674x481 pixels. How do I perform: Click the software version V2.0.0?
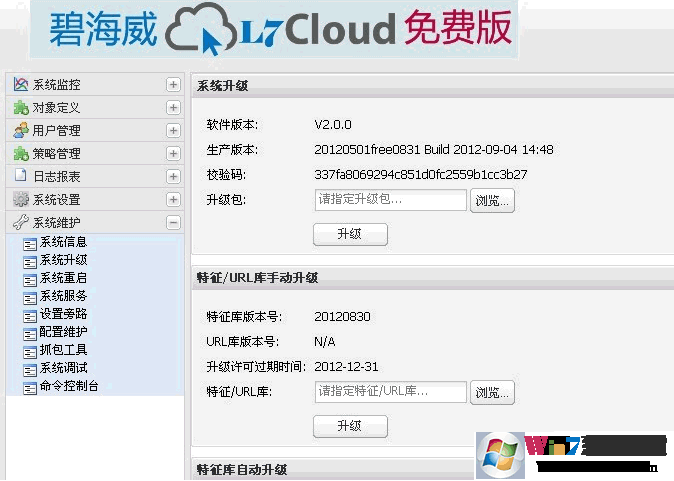point(333,125)
